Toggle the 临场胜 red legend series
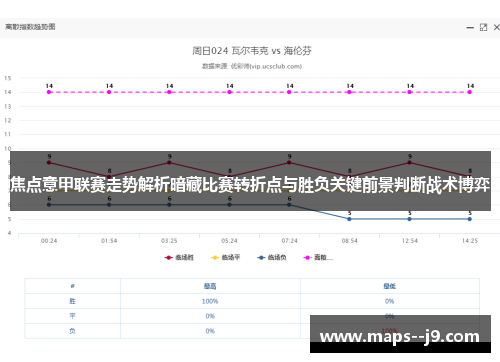Viewport: 500px width, 362px height. click(179, 257)
